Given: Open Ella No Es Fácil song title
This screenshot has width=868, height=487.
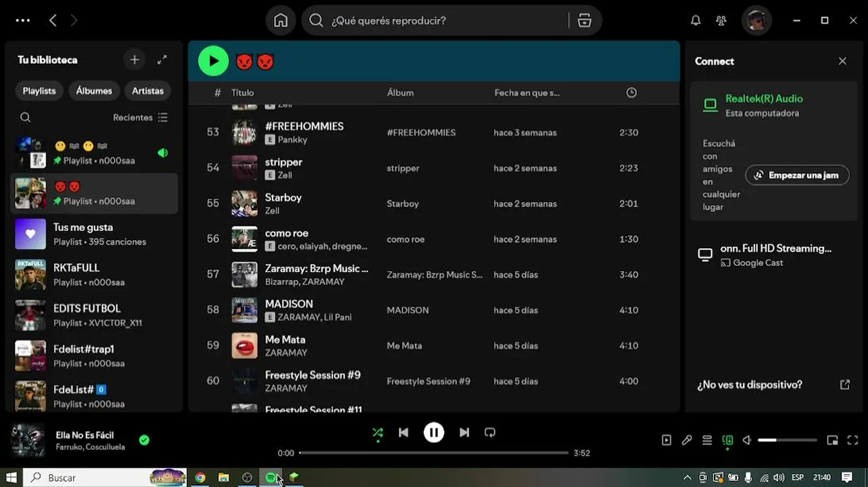Looking at the screenshot, I should click(85, 435).
